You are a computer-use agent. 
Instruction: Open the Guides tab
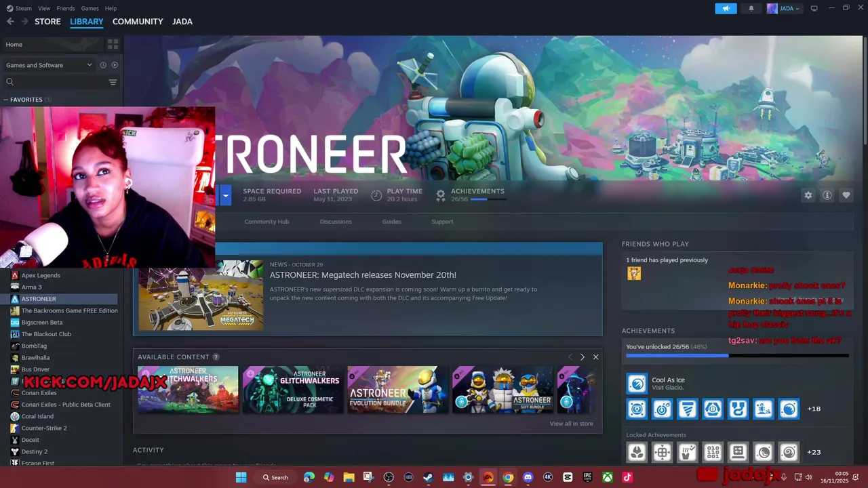[x=391, y=222]
